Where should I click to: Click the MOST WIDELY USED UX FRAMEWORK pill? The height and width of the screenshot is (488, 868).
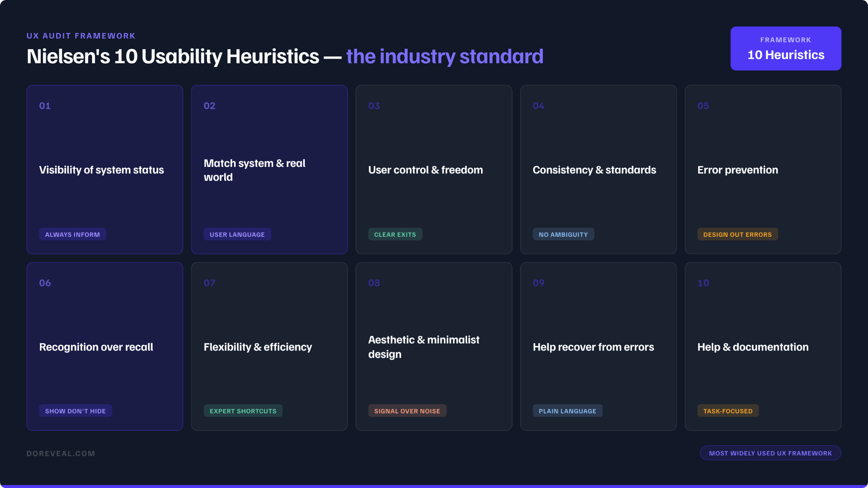[770, 453]
